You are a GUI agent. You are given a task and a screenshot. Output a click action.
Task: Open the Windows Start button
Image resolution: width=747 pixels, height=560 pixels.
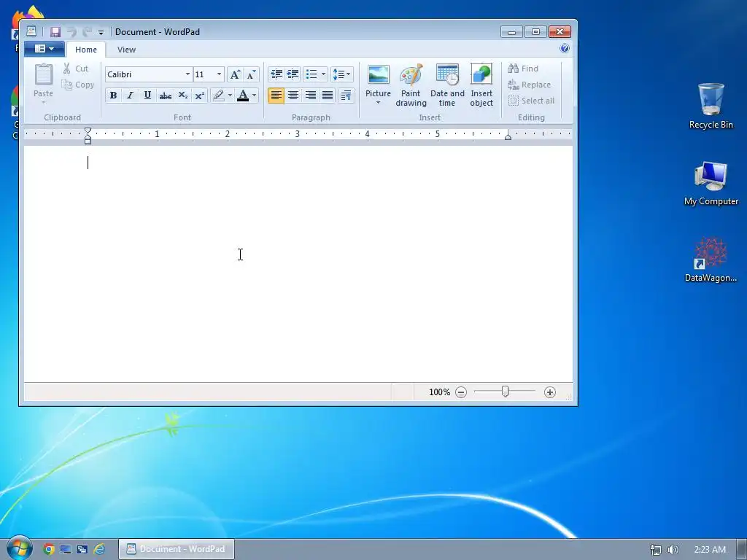pos(19,548)
